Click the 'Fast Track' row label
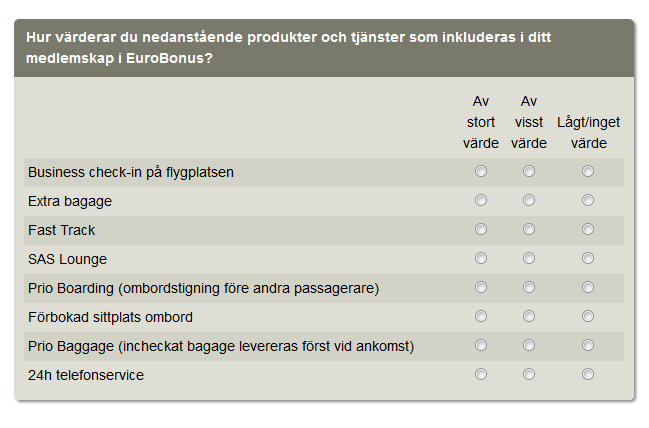Viewport: 649px width, 428px height. (62, 230)
